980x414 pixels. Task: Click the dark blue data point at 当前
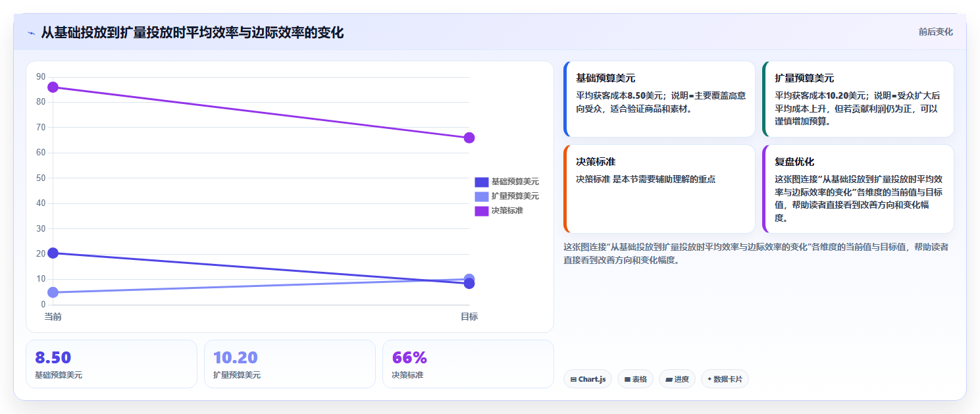click(x=53, y=253)
